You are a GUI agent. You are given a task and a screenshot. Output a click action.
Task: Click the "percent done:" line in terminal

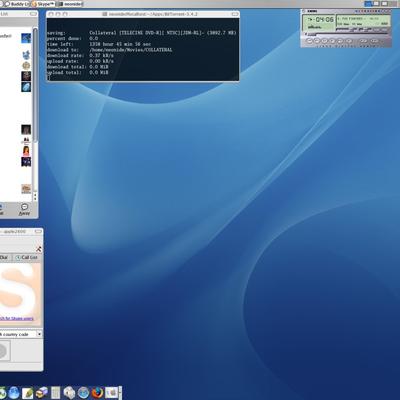pos(72,38)
